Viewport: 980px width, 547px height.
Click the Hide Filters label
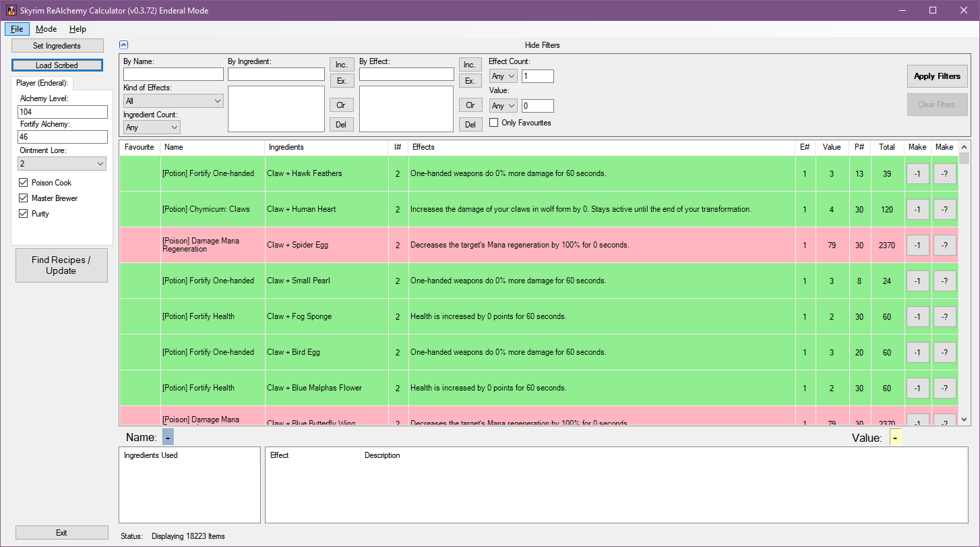pyautogui.click(x=543, y=45)
